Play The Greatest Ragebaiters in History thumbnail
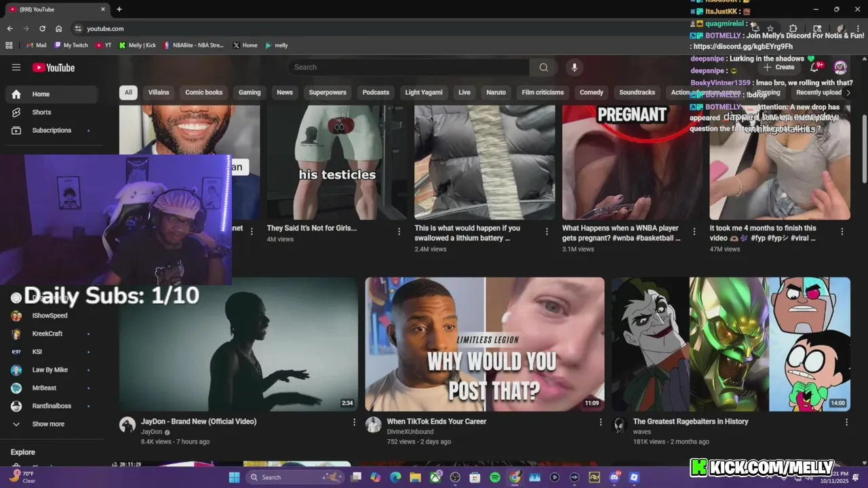This screenshot has width=868, height=488. pyautogui.click(x=731, y=344)
